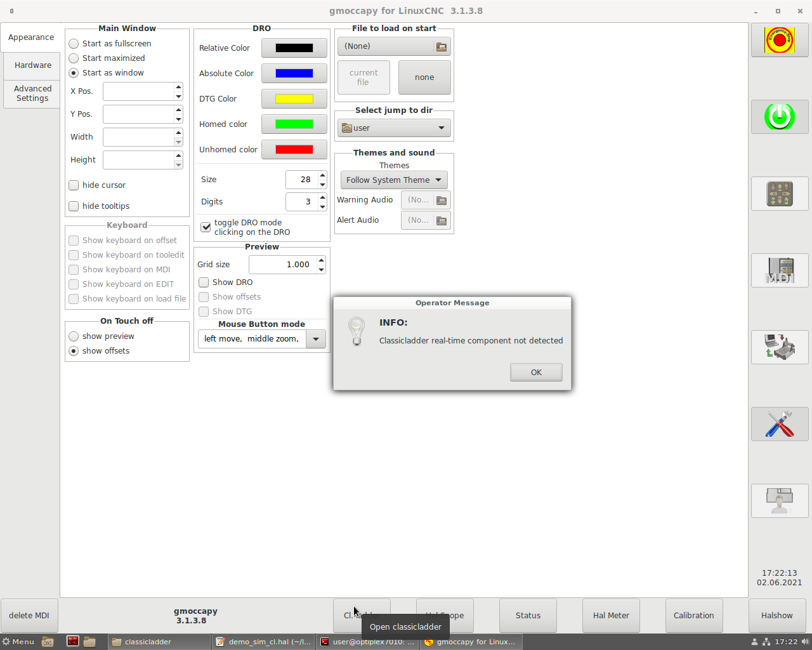Toggle DRO mode clicking checkbox

tap(206, 227)
